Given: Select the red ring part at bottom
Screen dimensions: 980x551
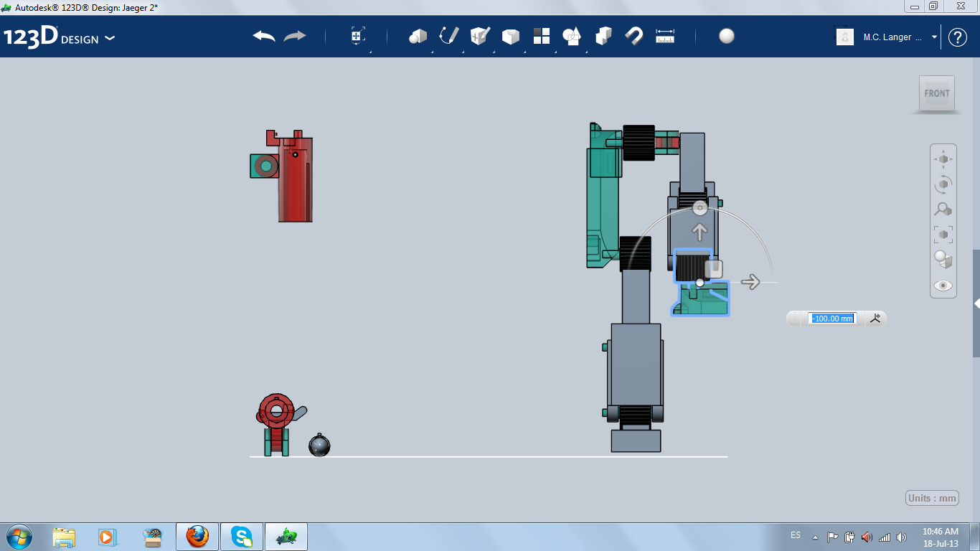Looking at the screenshot, I should pos(276,411).
